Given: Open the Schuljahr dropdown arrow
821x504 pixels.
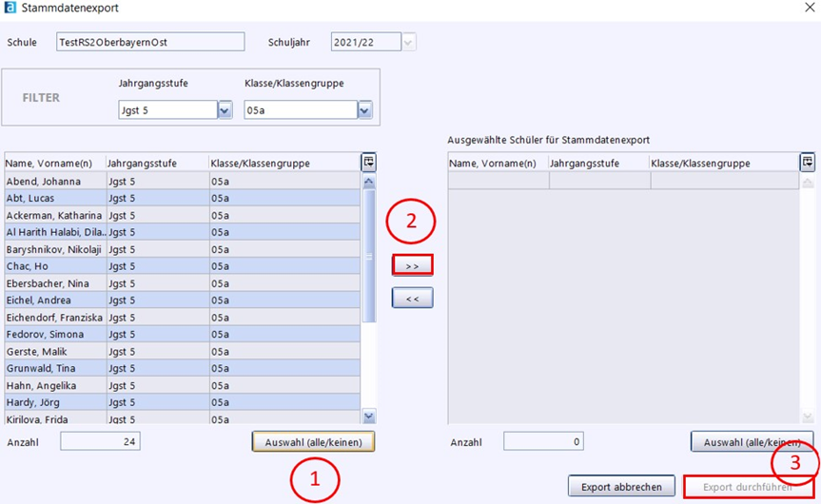Looking at the screenshot, I should coord(408,42).
